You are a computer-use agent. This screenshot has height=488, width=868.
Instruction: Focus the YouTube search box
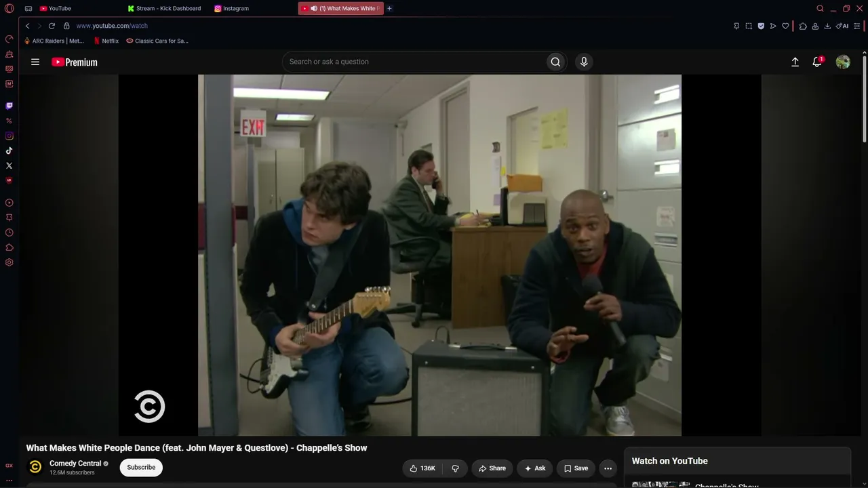point(416,62)
